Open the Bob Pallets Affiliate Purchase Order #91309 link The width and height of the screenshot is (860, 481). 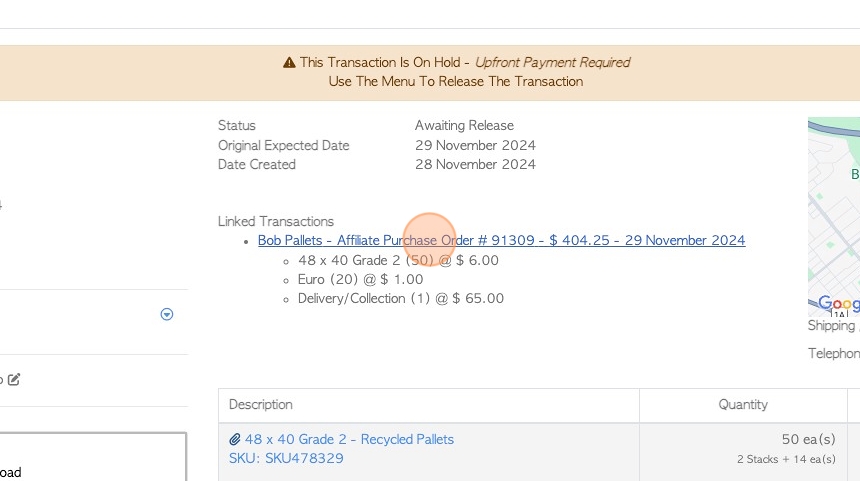click(501, 240)
